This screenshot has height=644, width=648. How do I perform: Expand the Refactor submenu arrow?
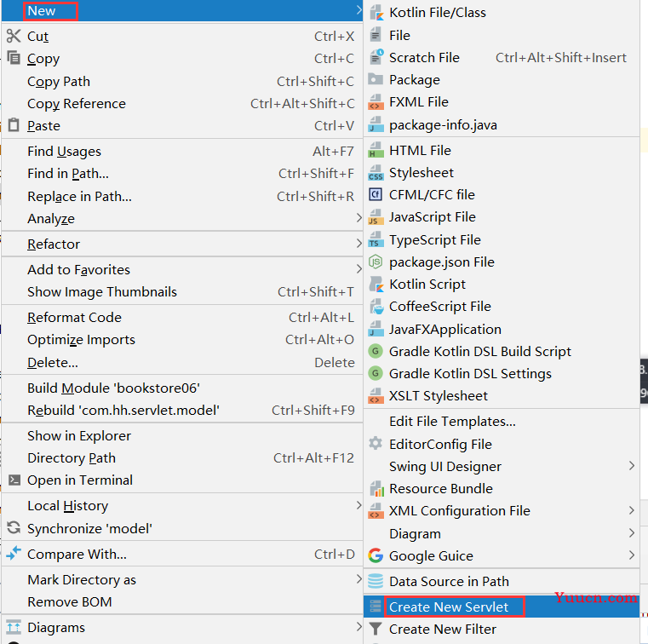click(358, 244)
